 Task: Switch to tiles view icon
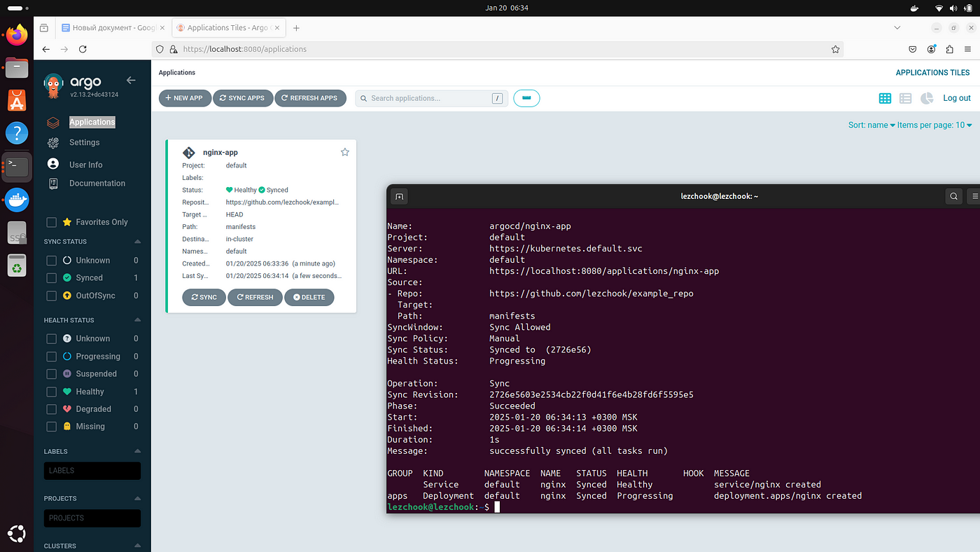(x=885, y=98)
